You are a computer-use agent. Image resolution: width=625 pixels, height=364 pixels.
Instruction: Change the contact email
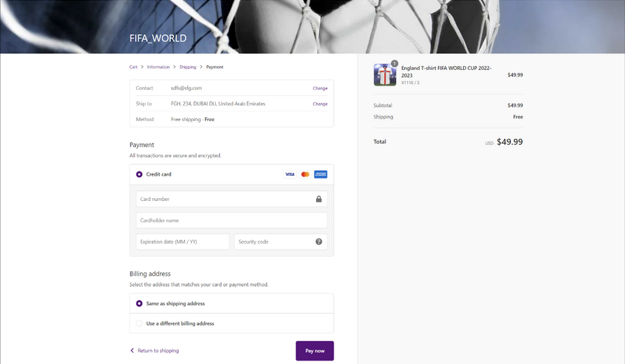point(320,88)
